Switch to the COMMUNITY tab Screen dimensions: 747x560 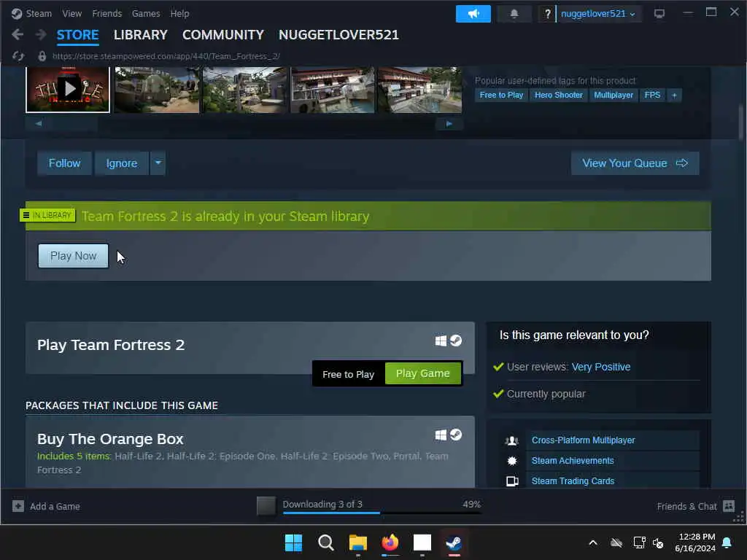223,35
